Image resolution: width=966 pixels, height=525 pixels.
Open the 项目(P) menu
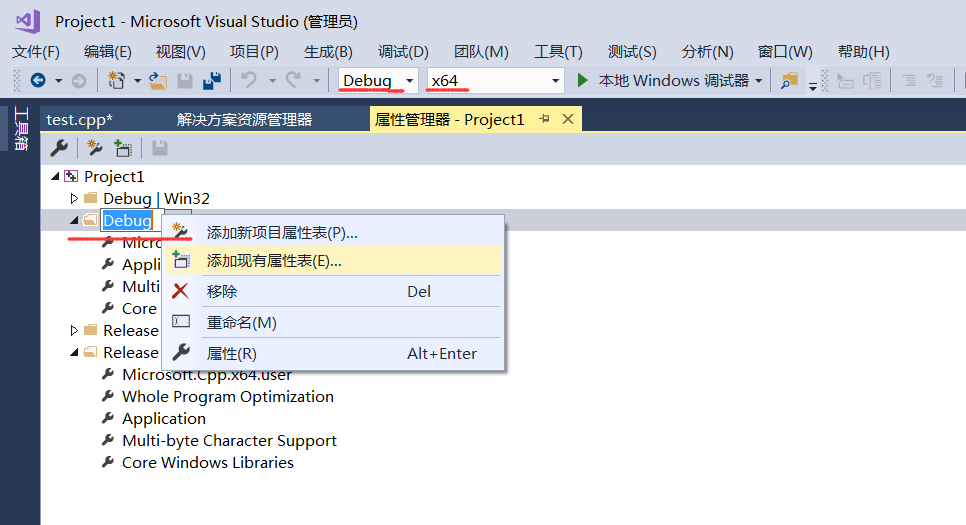tap(254, 52)
